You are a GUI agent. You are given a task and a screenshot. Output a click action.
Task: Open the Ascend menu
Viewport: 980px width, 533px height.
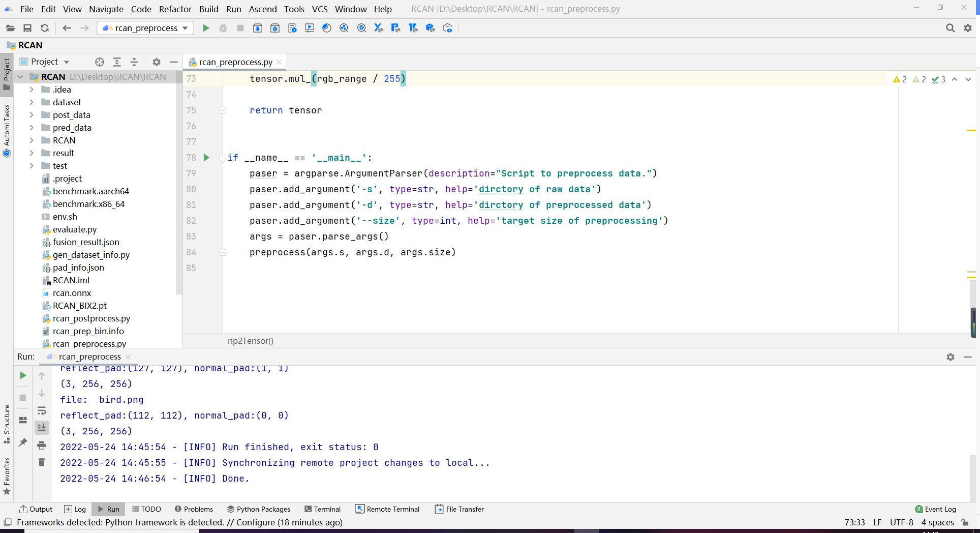(263, 9)
